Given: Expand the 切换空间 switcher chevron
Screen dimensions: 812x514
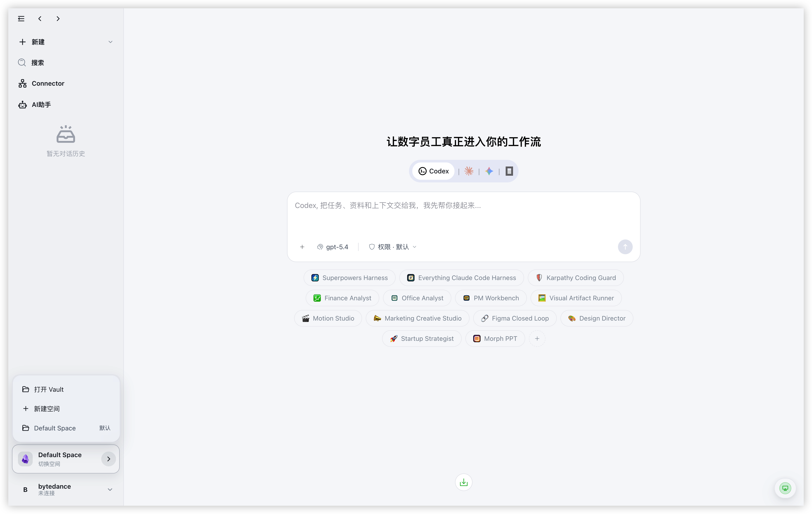Looking at the screenshot, I should (x=109, y=459).
